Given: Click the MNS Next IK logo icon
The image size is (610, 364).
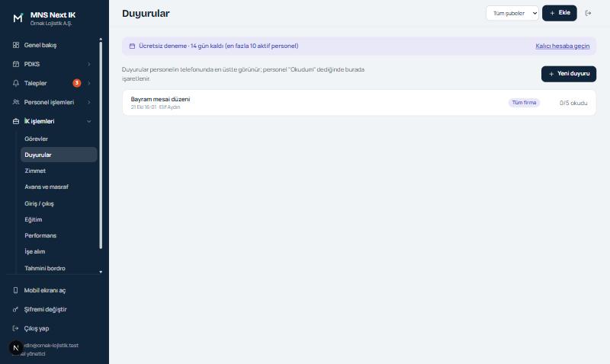Looking at the screenshot, I should point(18,18).
